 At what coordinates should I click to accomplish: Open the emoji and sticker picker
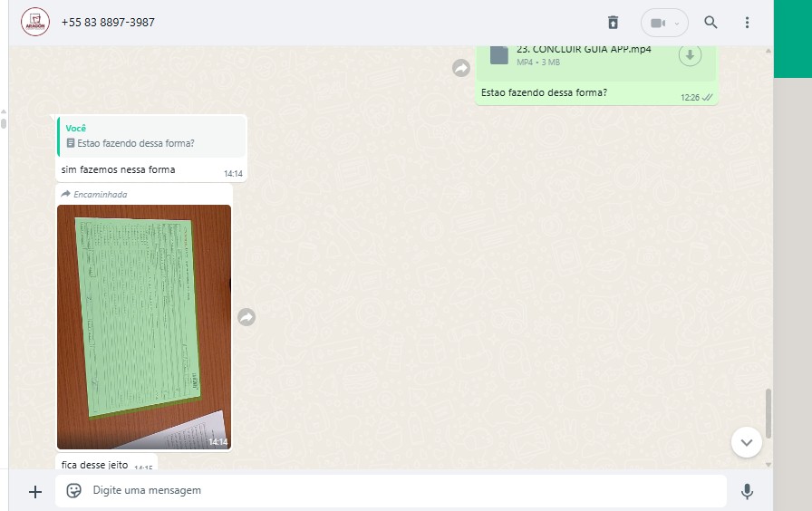pyautogui.click(x=73, y=490)
